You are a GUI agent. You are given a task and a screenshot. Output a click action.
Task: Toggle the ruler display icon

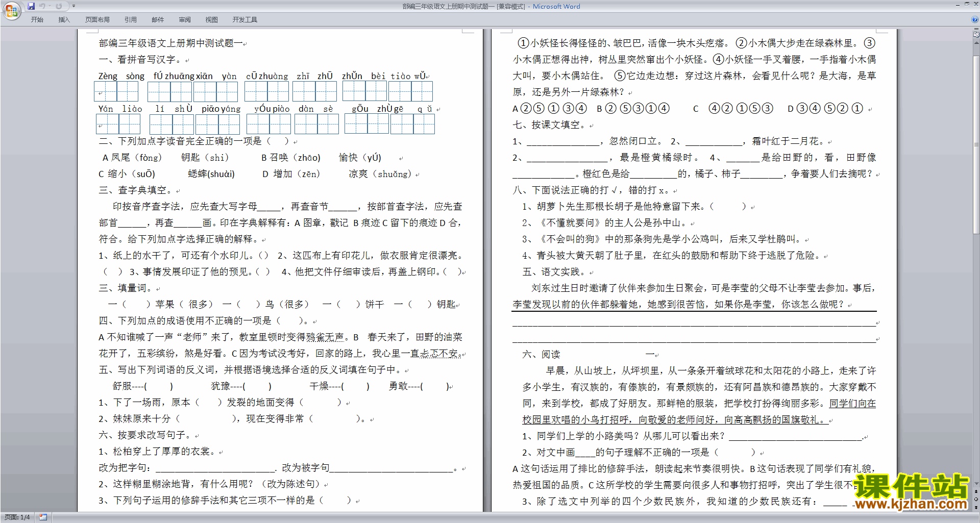(976, 35)
